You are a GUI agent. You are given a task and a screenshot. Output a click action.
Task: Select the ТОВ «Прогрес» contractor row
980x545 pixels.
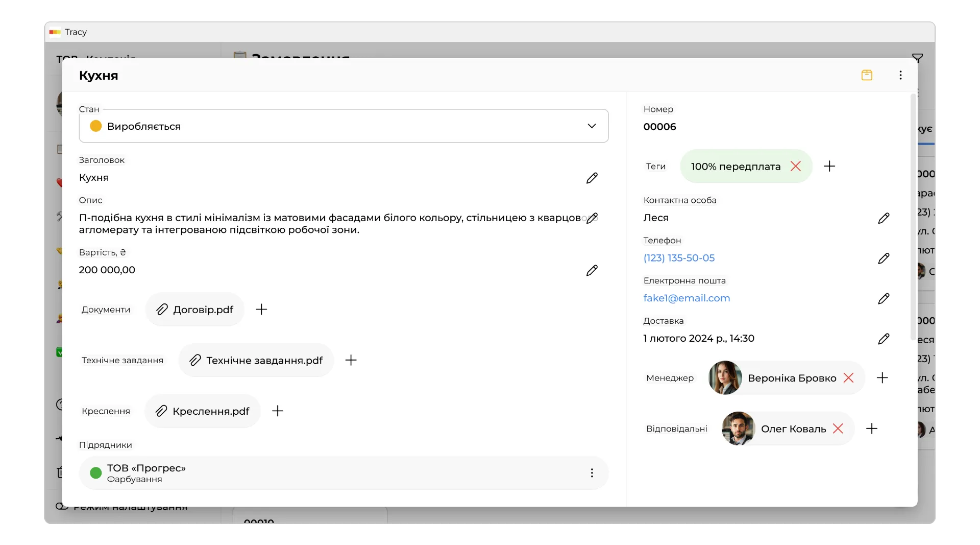point(344,473)
